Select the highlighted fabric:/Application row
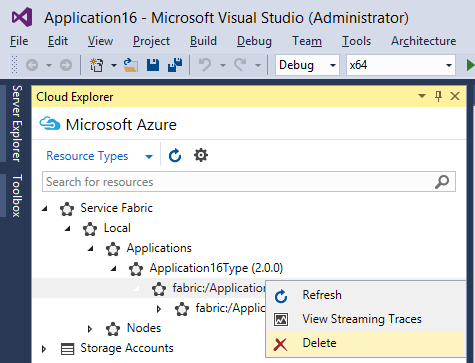 point(149,288)
